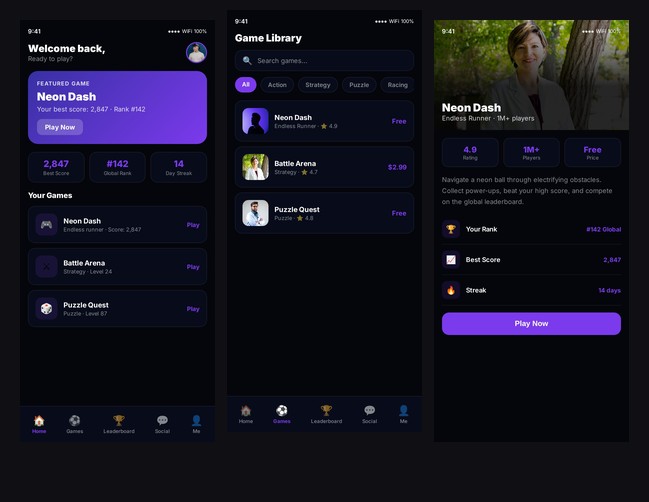Click the flame icon beside Streak
Screen dimensions: 649x502
click(x=451, y=290)
